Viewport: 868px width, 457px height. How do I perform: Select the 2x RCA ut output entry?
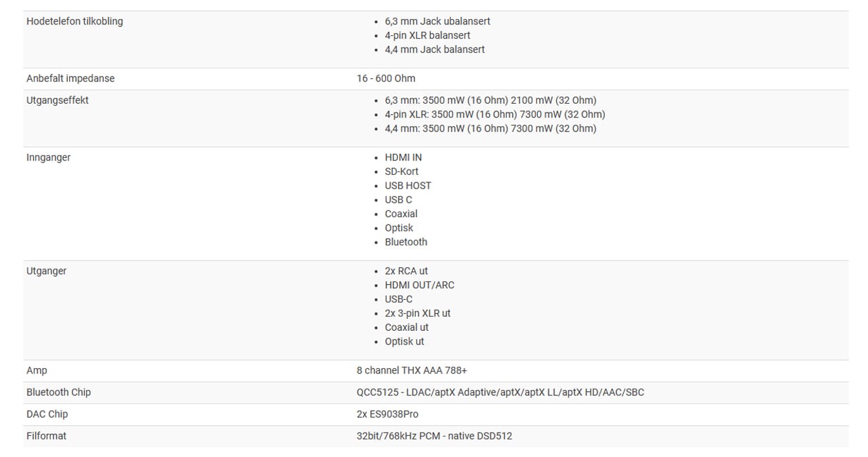pyautogui.click(x=406, y=271)
